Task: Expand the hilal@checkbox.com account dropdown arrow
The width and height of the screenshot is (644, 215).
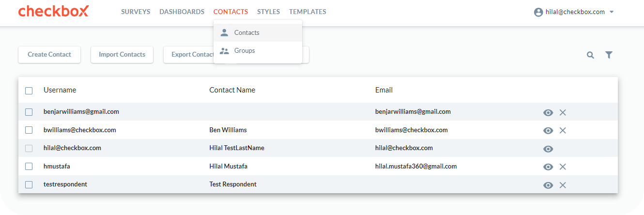Action: (x=612, y=12)
